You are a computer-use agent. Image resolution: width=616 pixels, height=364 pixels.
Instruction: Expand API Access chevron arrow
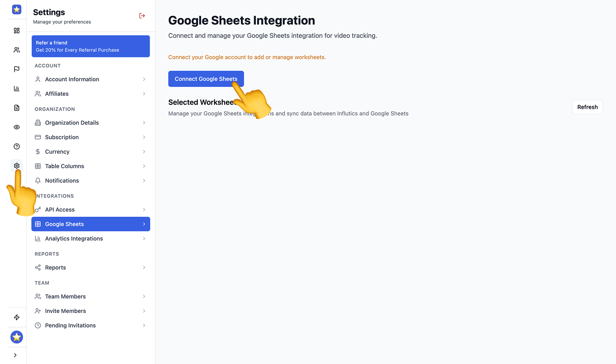point(144,210)
